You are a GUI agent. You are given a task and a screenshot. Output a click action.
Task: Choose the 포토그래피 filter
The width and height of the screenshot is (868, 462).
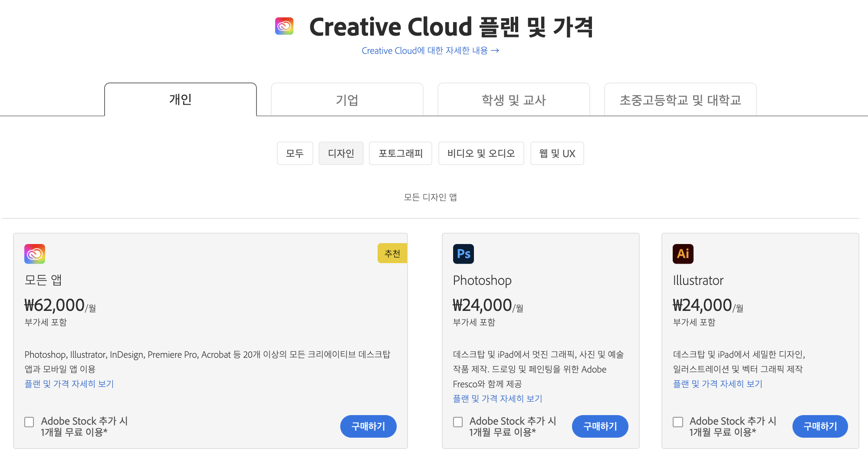(x=401, y=153)
